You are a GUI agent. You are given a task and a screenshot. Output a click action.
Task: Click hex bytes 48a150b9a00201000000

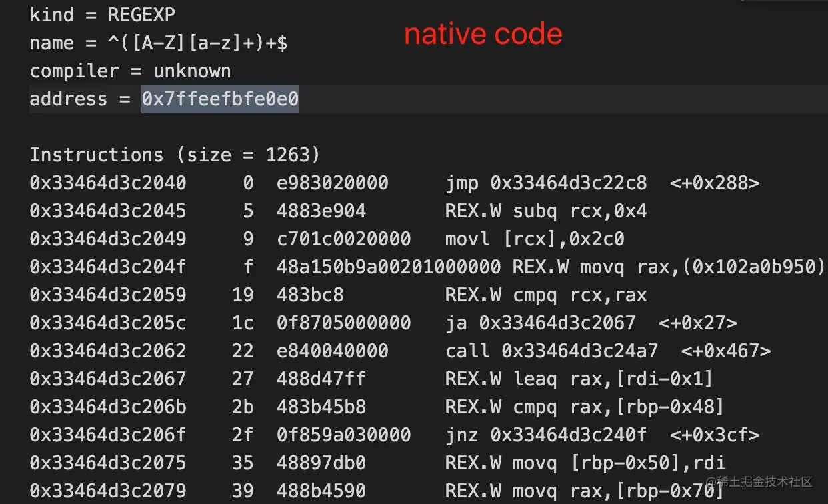pos(389,267)
